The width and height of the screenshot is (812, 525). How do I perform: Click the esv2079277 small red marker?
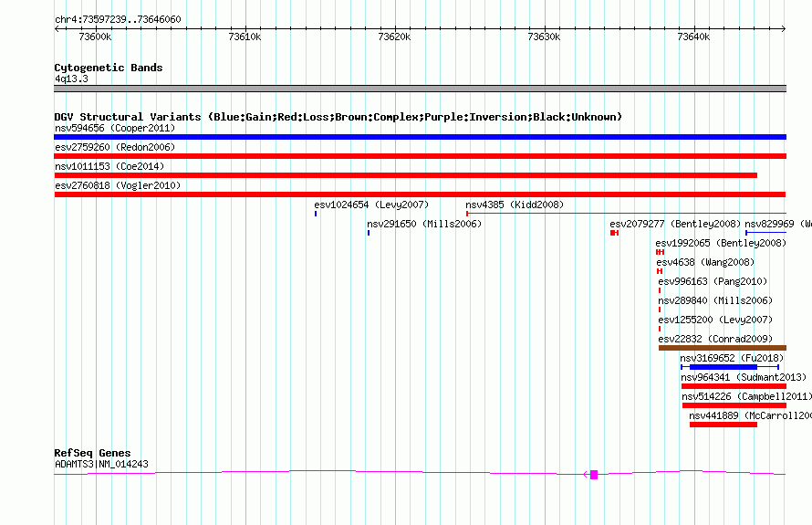[615, 233]
